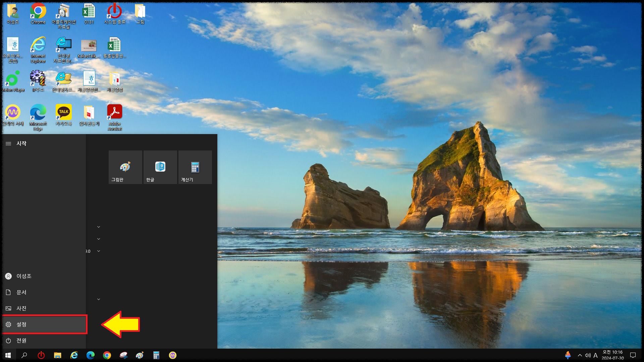This screenshot has width=644, height=362.
Task: Open volume control in system tray
Action: point(588,355)
